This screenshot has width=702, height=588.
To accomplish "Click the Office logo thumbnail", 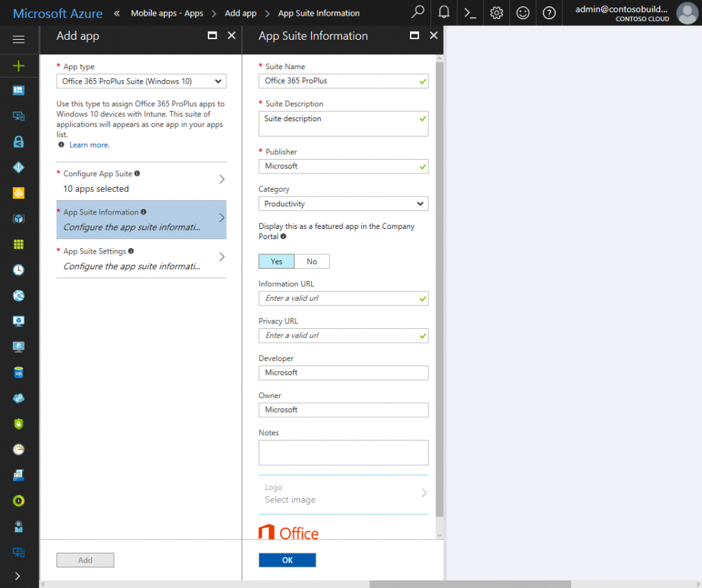I will coord(289,532).
